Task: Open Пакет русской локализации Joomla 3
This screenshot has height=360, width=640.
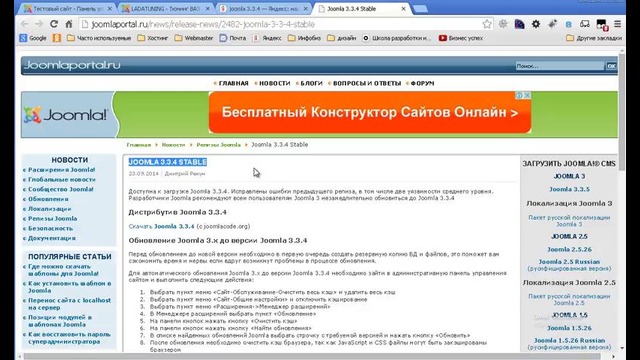Action: point(569,221)
